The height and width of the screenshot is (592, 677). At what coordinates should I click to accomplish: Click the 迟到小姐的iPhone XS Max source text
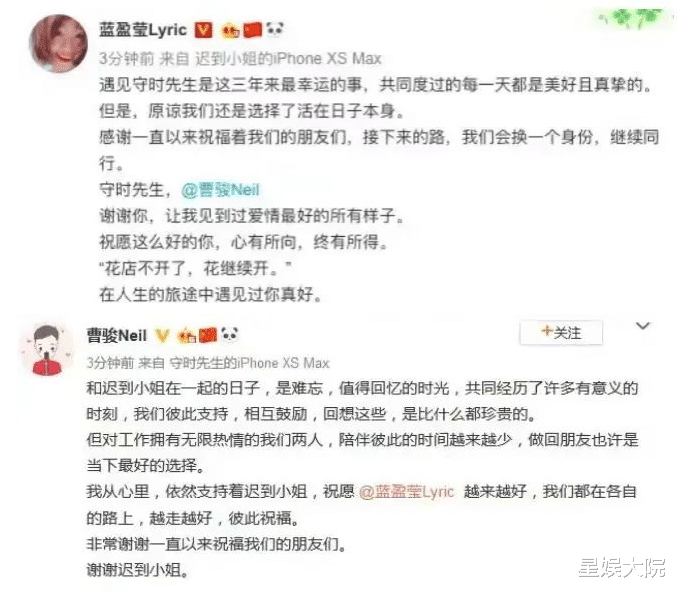(288, 58)
